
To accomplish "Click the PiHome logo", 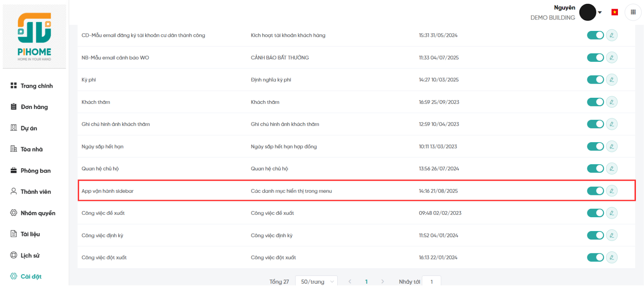I will (x=34, y=37).
